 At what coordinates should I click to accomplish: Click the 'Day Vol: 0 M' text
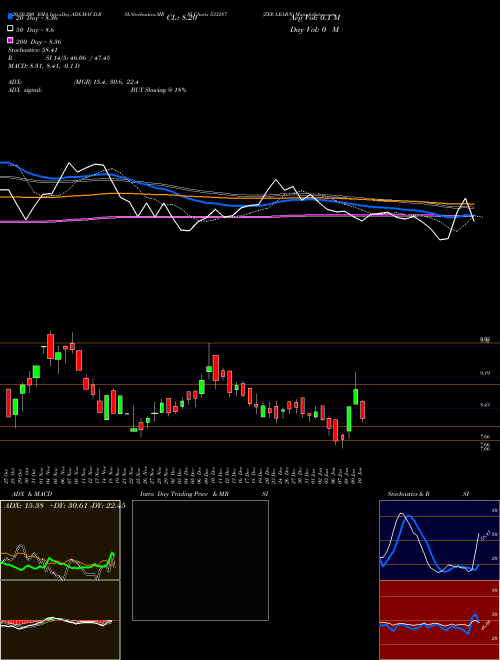314,30
